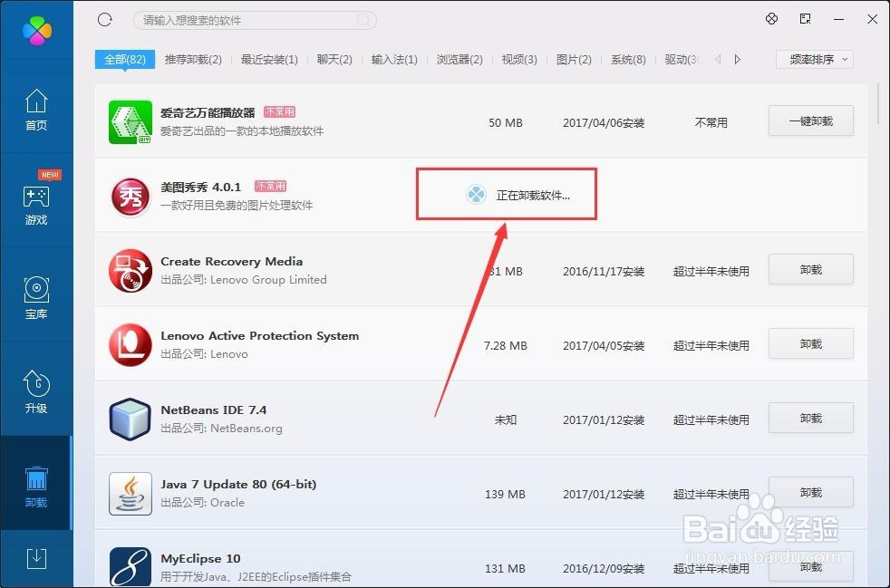Click 卸载 for NetBeans IDE 7.4
The image size is (890, 588).
pyautogui.click(x=810, y=419)
